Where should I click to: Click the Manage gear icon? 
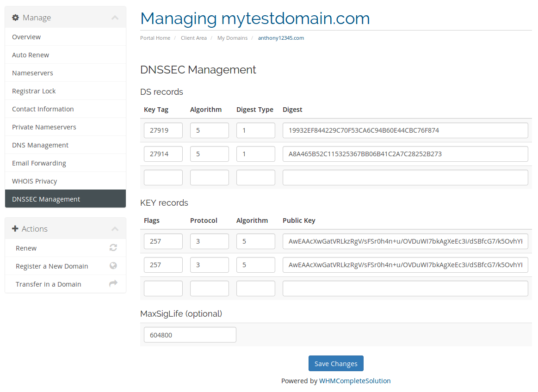(x=15, y=18)
